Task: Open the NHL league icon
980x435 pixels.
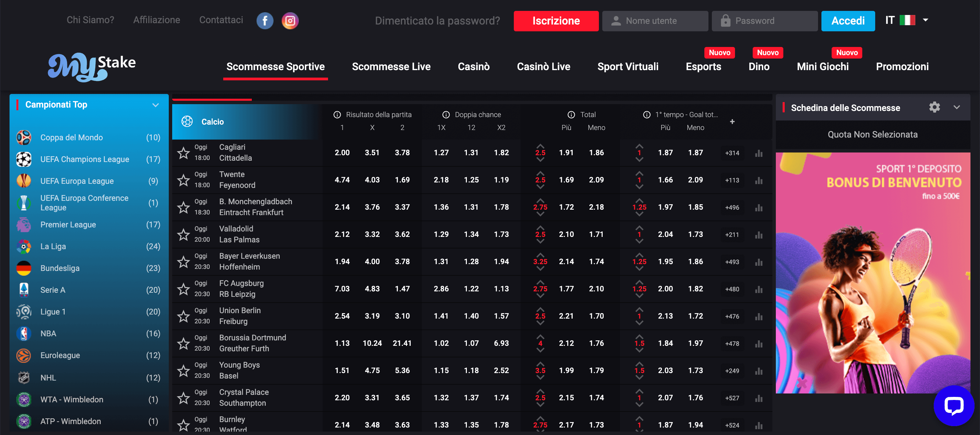Action: [x=23, y=377]
